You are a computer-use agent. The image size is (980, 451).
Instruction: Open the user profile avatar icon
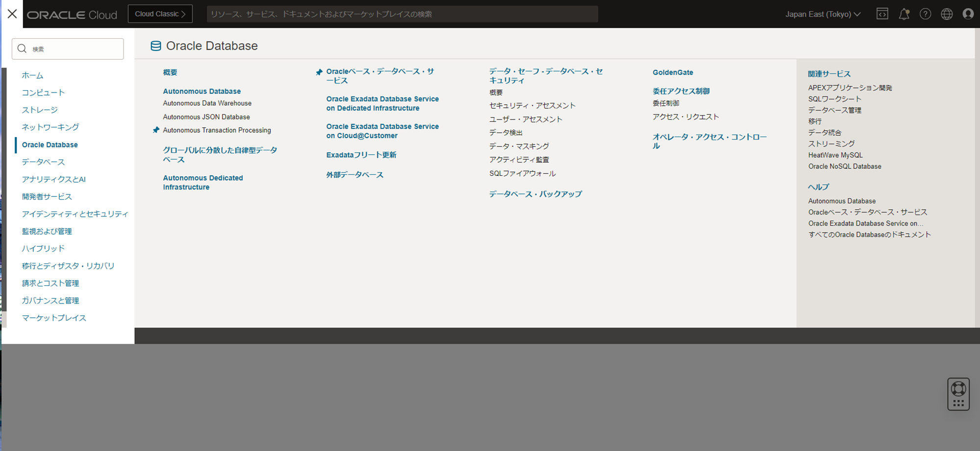tap(968, 14)
